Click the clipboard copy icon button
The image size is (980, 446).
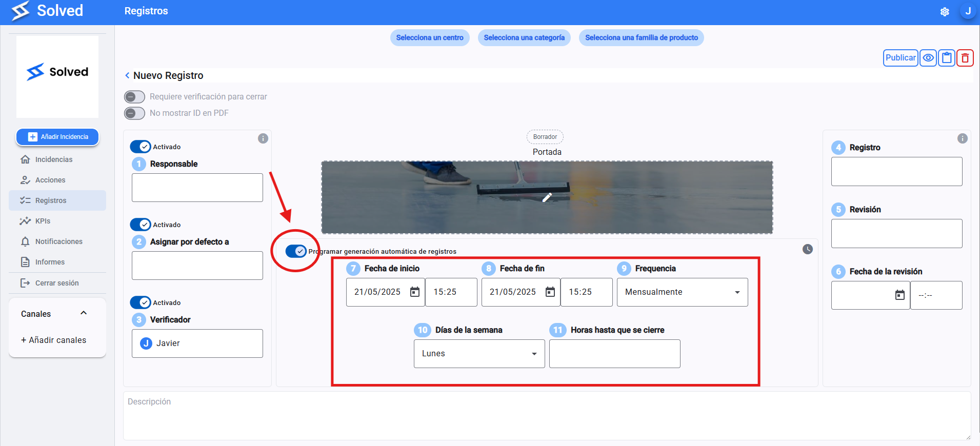coord(947,58)
